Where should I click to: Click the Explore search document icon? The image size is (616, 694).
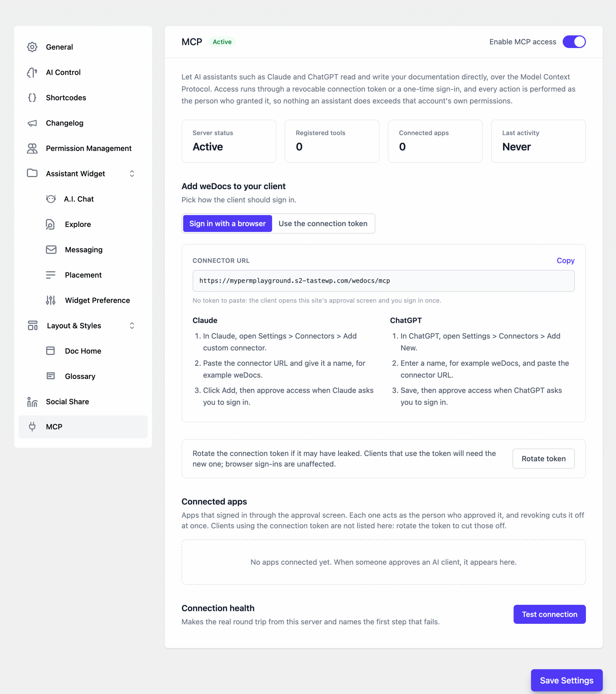coord(50,224)
